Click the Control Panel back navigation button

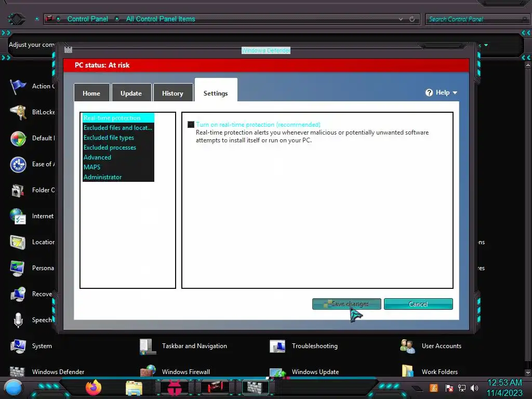tap(16, 19)
